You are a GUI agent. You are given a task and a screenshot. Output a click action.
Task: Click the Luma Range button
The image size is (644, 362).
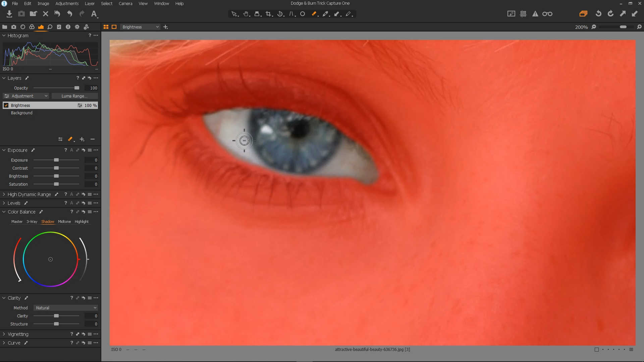(74, 96)
